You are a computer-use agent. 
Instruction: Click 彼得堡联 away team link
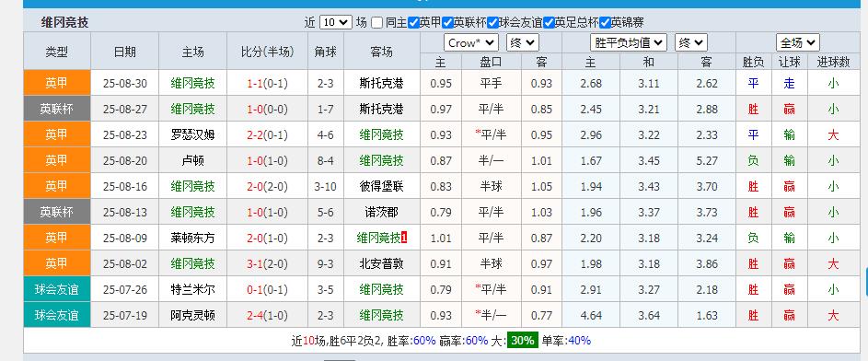[x=381, y=187]
